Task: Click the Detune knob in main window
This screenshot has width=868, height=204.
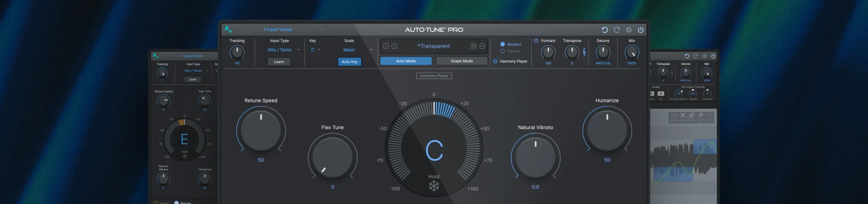Action: pyautogui.click(x=603, y=53)
